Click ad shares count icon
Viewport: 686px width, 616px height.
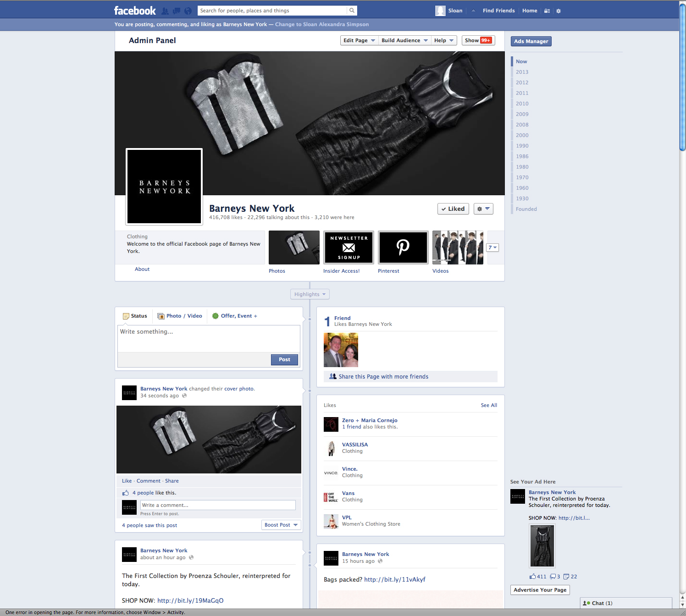click(x=566, y=577)
